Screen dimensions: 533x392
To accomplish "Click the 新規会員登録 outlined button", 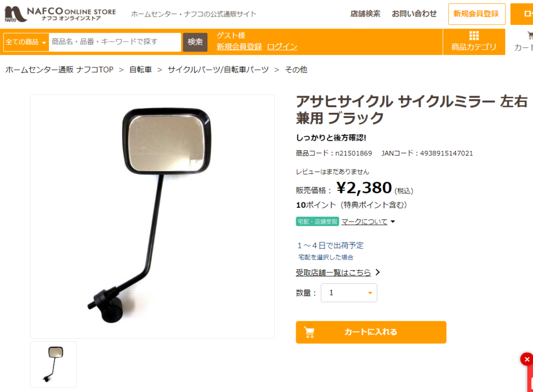I will [x=477, y=14].
